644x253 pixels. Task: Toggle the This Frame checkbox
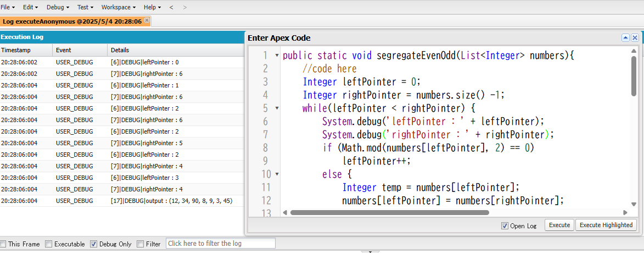tap(3, 244)
